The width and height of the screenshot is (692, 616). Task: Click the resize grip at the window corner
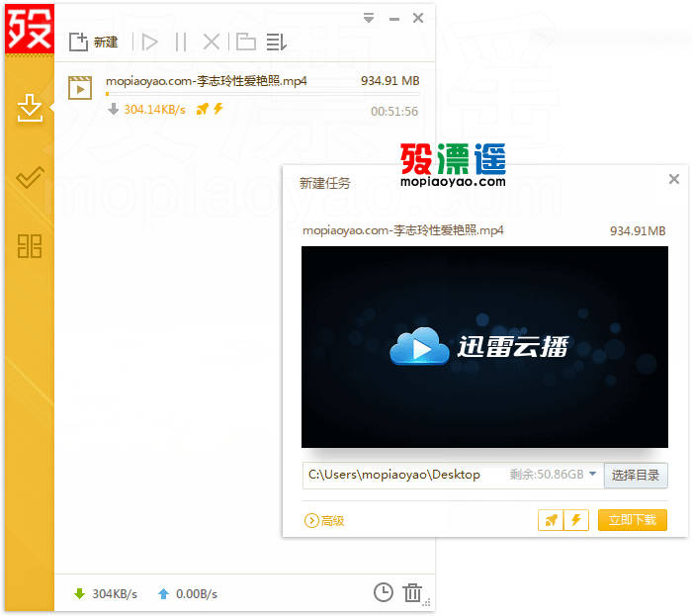point(426,603)
